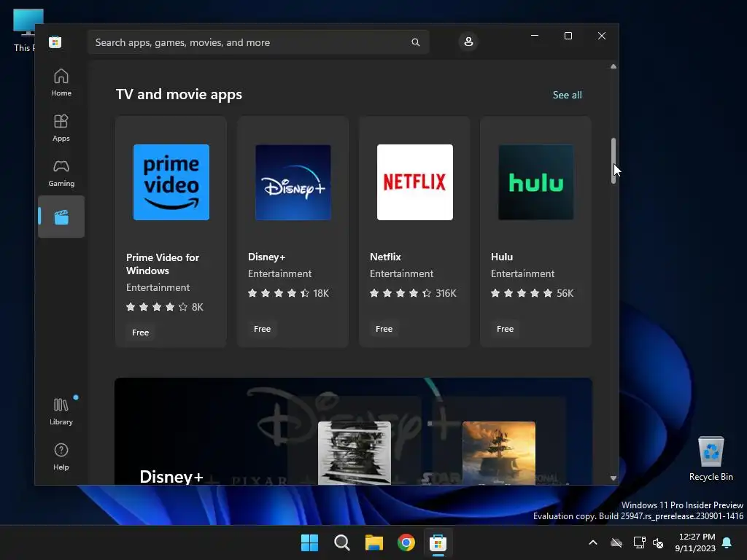Click the Microsoft Store logo icon
The image size is (747, 560).
tap(55, 42)
